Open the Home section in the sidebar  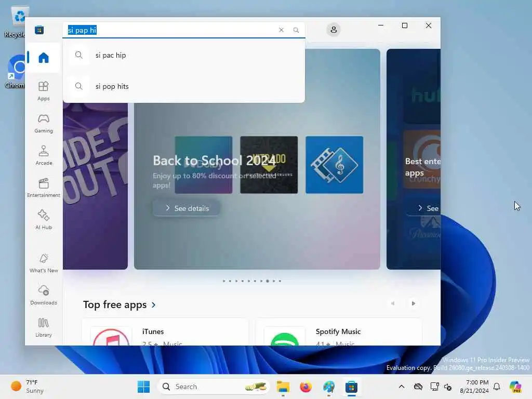(44, 58)
